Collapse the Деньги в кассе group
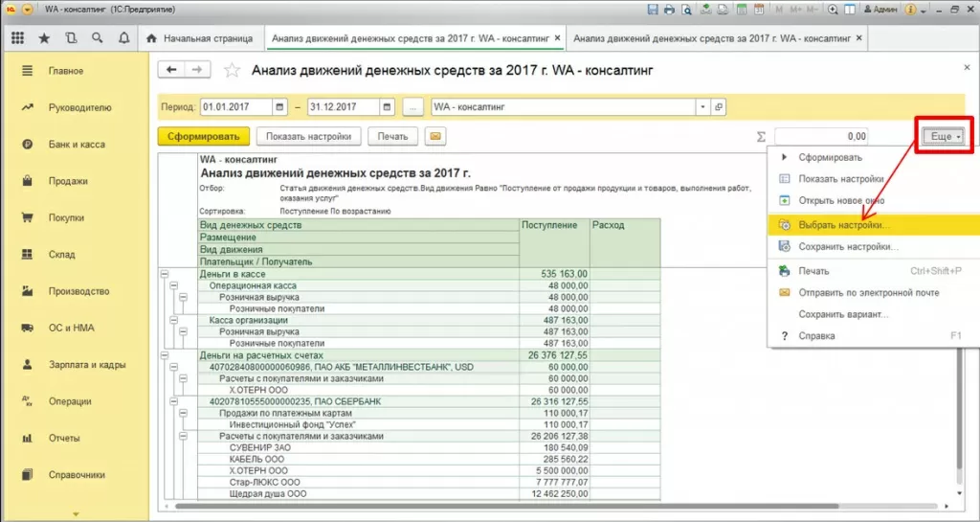This screenshot has width=980, height=522. 164,274
